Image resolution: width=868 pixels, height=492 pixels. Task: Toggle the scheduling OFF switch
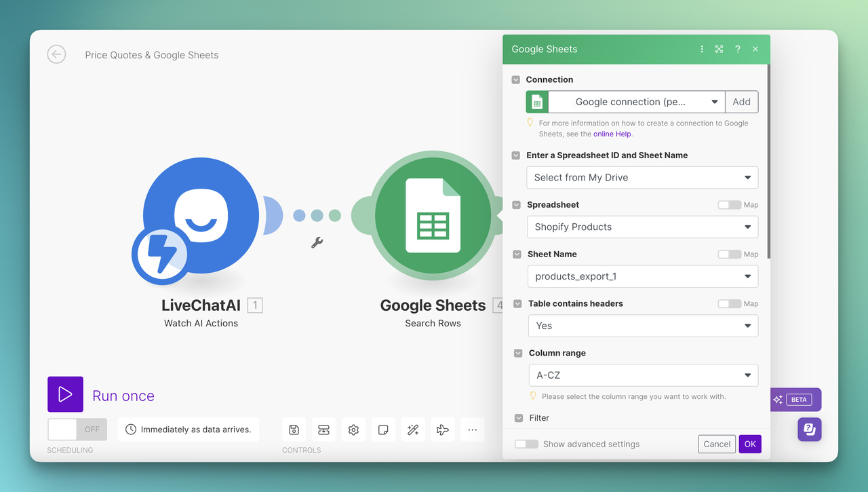77,430
